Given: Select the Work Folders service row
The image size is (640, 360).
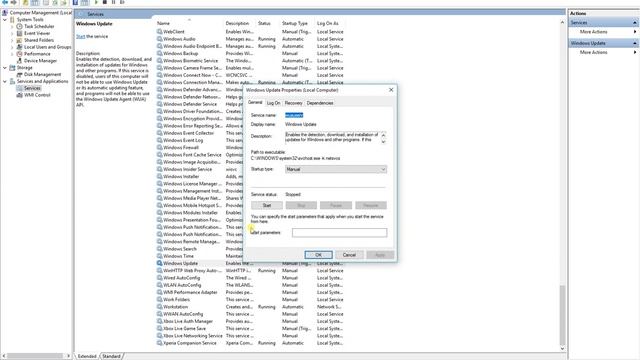Looking at the screenshot, I should (x=250, y=299).
